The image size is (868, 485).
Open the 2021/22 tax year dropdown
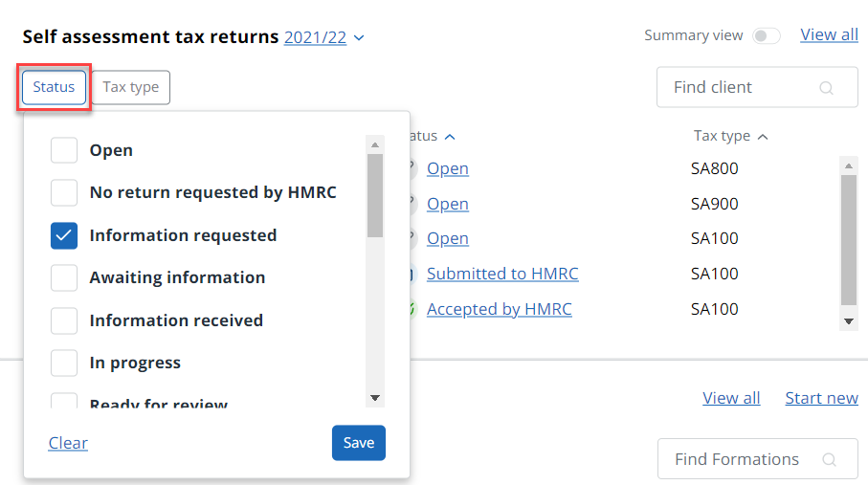point(324,38)
